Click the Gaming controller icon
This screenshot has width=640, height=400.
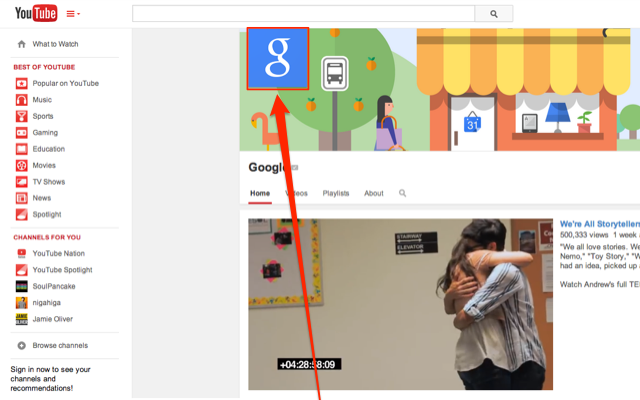point(22,133)
